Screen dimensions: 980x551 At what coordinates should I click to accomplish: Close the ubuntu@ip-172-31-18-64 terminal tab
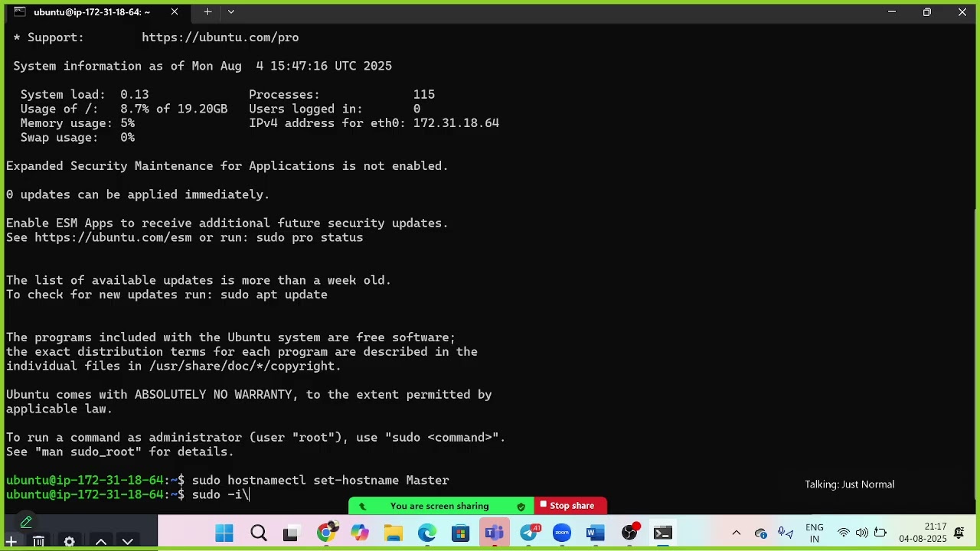tap(175, 11)
